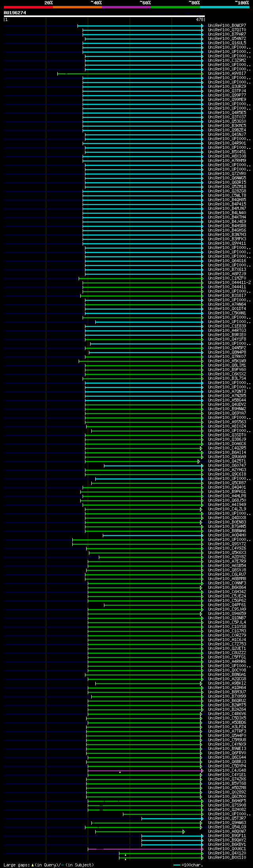Open hit UniRef100_B7PAR7
The image size is (253, 868).
coord(227,34)
